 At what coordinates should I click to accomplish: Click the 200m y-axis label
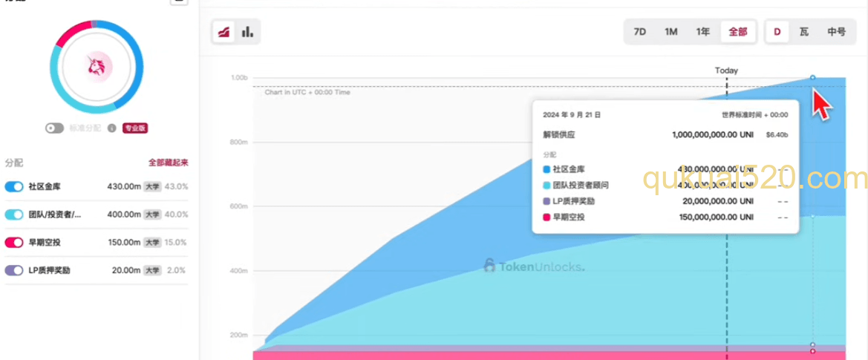pyautogui.click(x=238, y=335)
